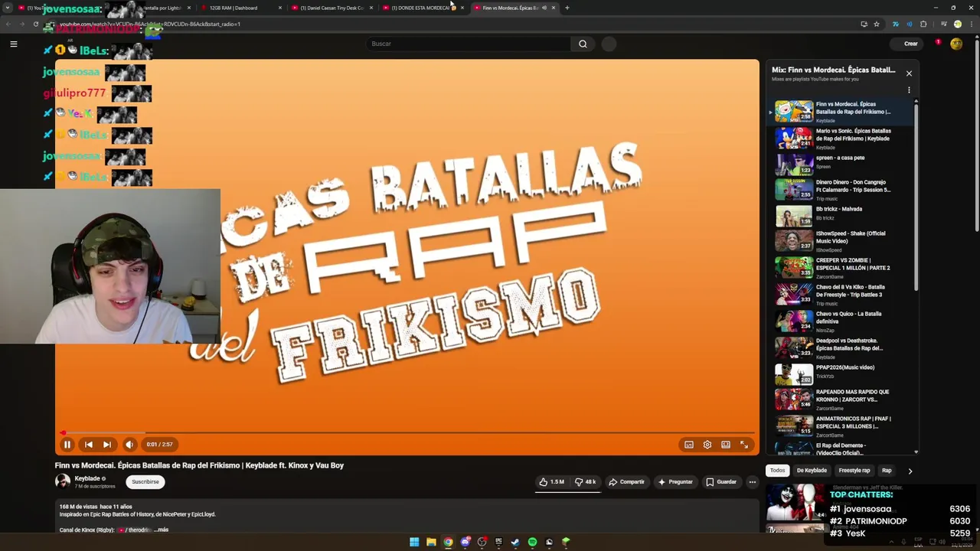Image resolution: width=980 pixels, height=551 pixels.
Task: Subscribe to Keyblade with Suscribirse
Action: coord(145,481)
